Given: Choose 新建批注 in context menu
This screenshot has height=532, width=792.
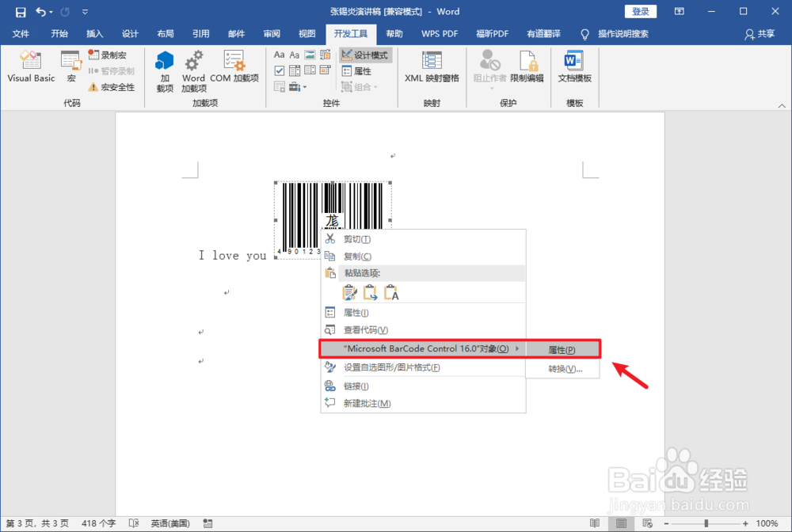Looking at the screenshot, I should (x=423, y=403).
